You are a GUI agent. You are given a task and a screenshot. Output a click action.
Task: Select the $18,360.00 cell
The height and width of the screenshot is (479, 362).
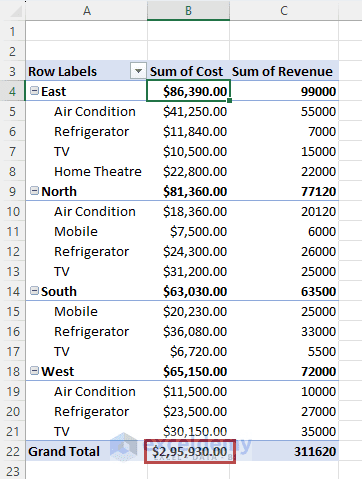[x=188, y=211]
